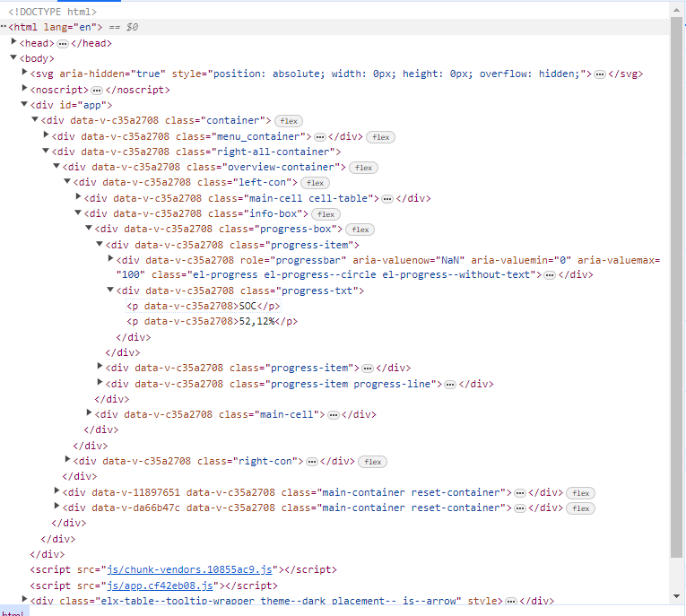Click the scrollbar down arrow
686x616 pixels.
[x=676, y=596]
